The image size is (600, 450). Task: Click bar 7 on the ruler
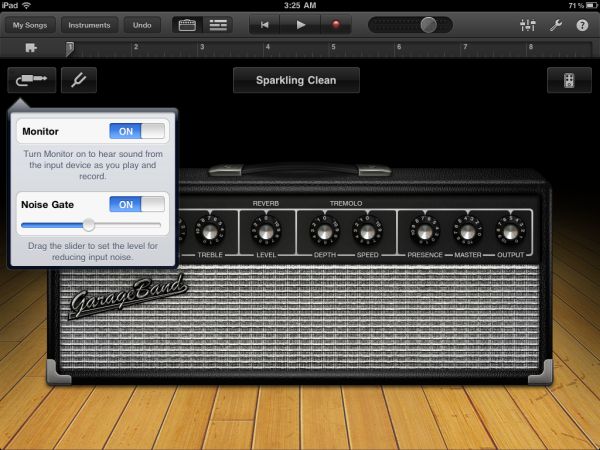(465, 47)
